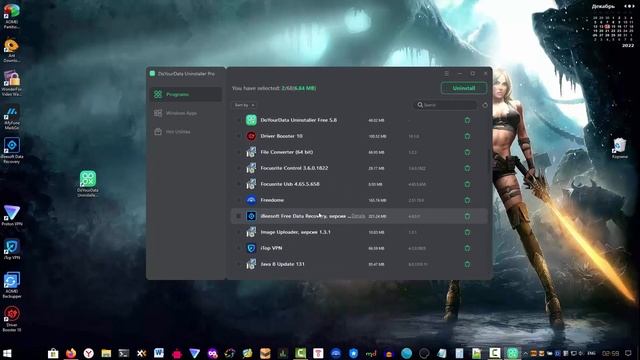Open Yandex Browser from the taskbar
The image size is (640, 360).
(89, 353)
